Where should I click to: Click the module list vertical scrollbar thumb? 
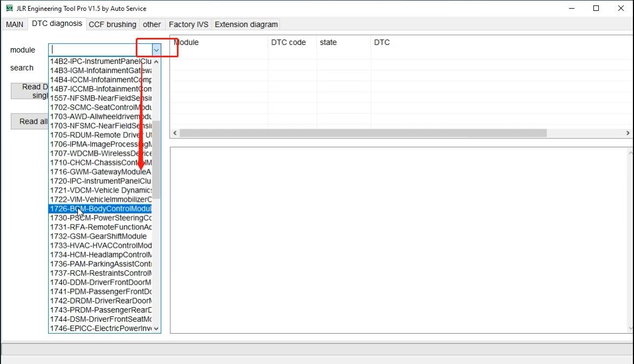pyautogui.click(x=156, y=160)
